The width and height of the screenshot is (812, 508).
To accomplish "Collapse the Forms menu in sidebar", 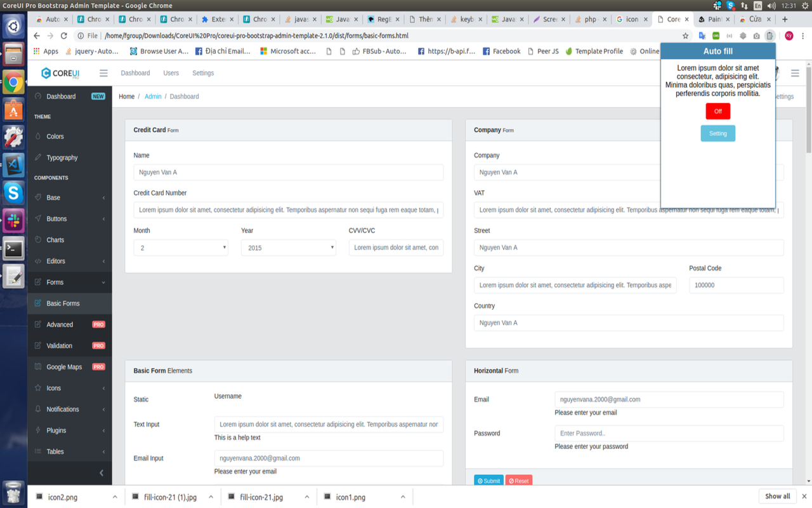I will coord(70,282).
